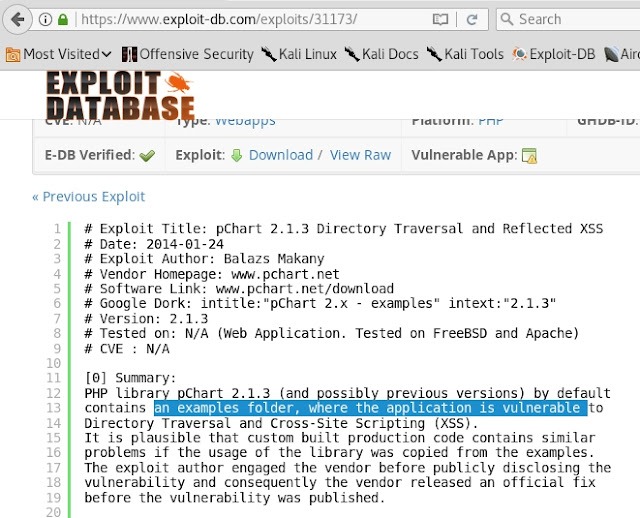Click the Kali Linux dragon bookmark icon
This screenshot has height=518, width=640.
click(269, 54)
